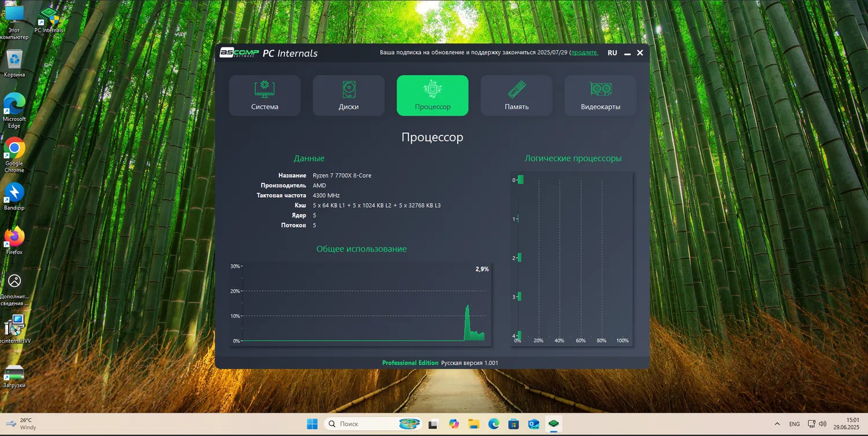Open the network tray icon
868x436 pixels.
coord(812,424)
